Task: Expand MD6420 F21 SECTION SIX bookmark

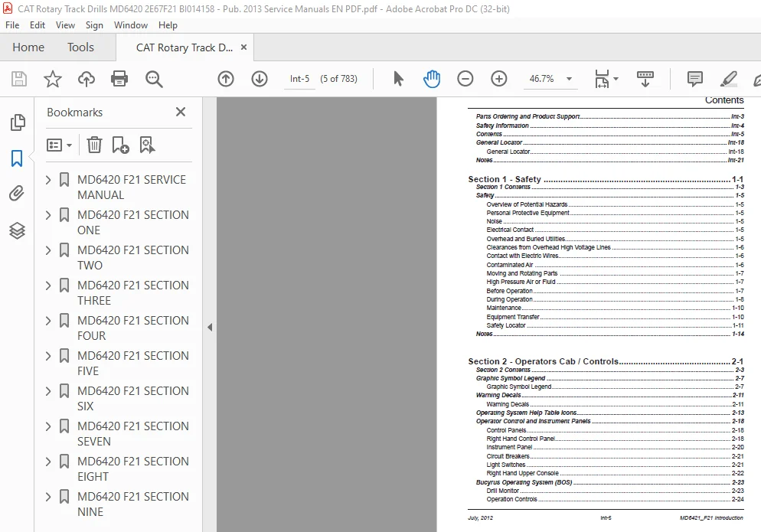Action: click(x=48, y=391)
